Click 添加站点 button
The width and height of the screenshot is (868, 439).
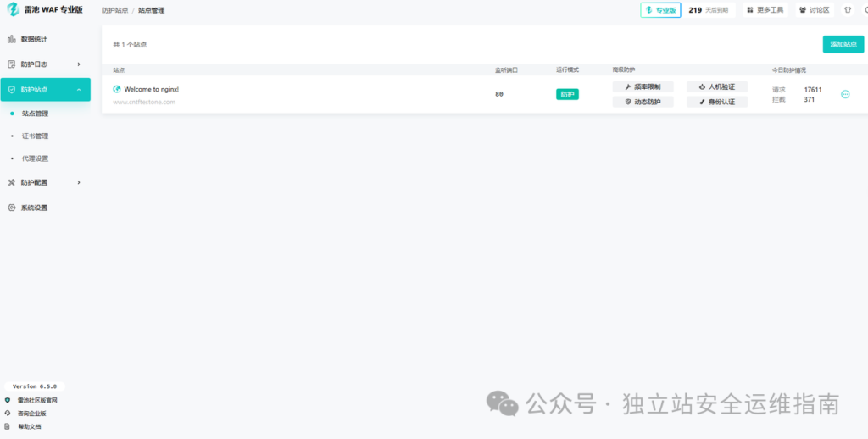pyautogui.click(x=843, y=44)
